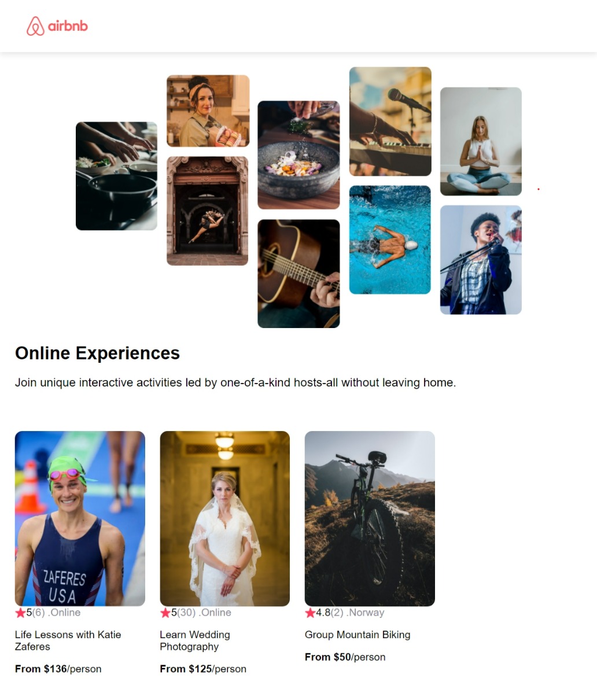Select the mountain bike card image
The image size is (597, 700).
click(370, 518)
